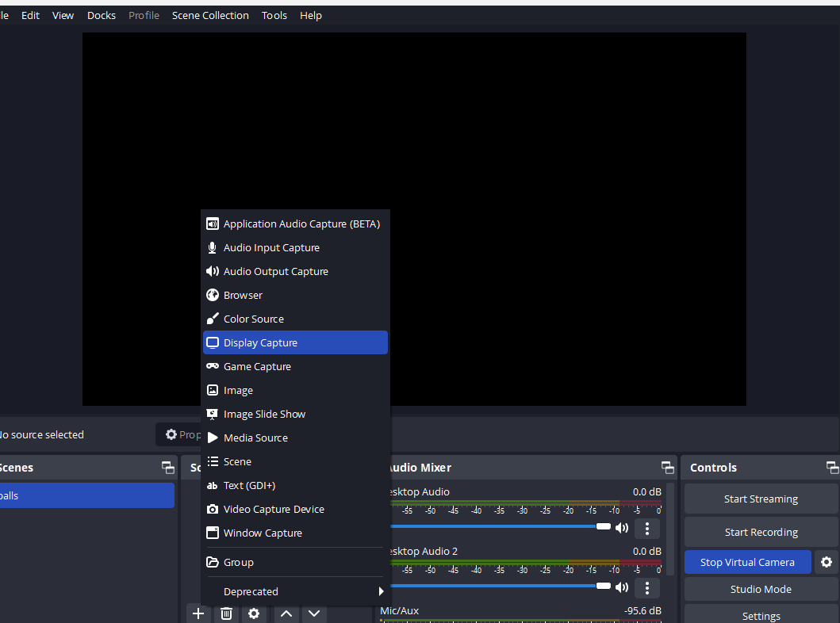Click the 'Audio Input Capture' menu text
Screen dimensions: 840x623
tap(271, 248)
